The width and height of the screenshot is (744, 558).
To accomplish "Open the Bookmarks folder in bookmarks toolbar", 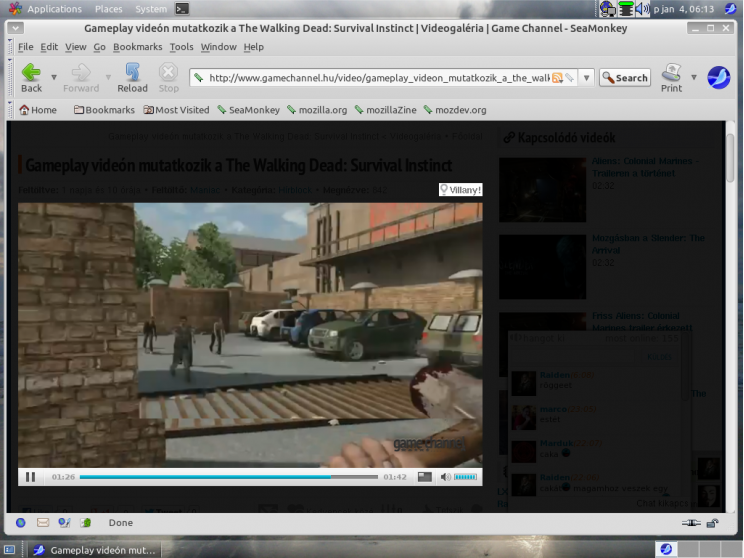I will [104, 110].
